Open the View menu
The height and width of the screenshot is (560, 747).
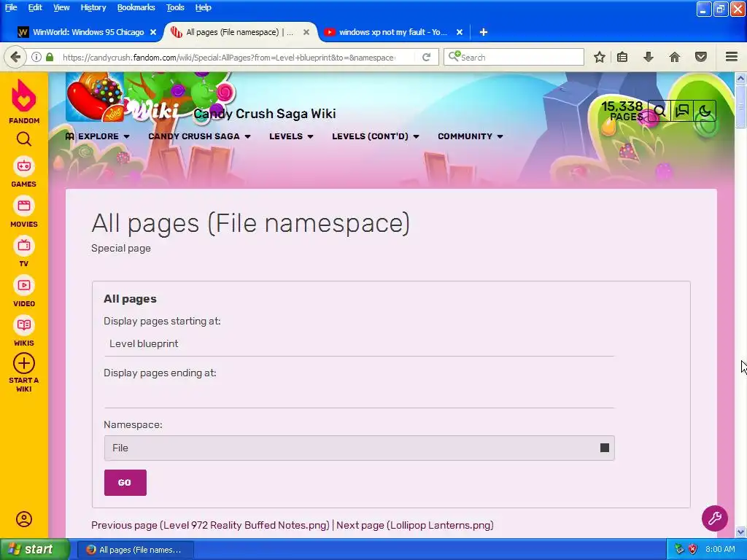(61, 7)
